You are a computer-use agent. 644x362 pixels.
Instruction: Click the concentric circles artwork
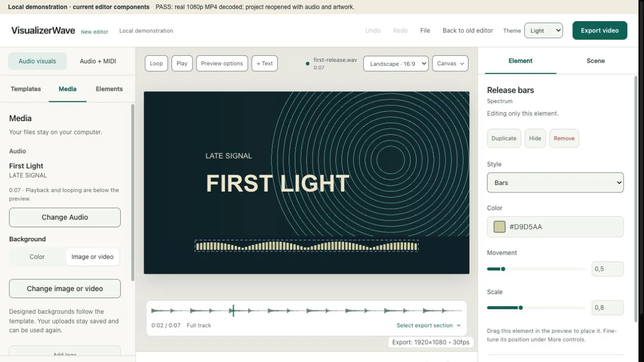390,161
